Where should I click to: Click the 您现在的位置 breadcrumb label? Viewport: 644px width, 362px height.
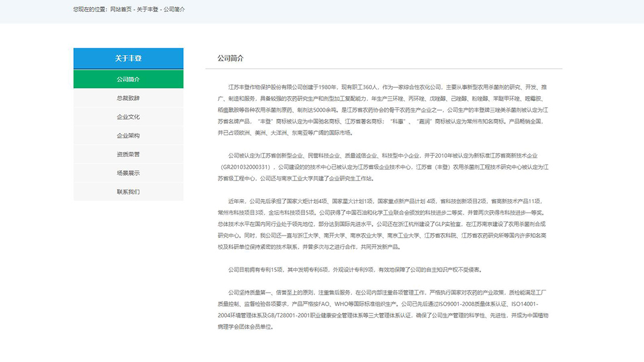coord(90,9)
